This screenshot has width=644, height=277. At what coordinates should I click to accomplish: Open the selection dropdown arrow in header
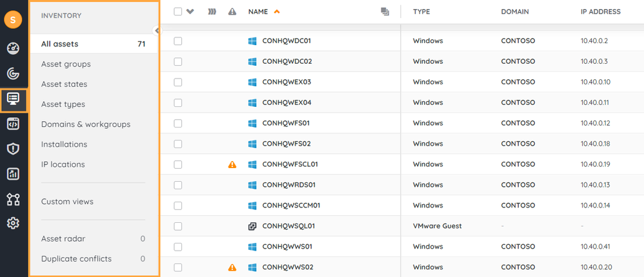190,12
